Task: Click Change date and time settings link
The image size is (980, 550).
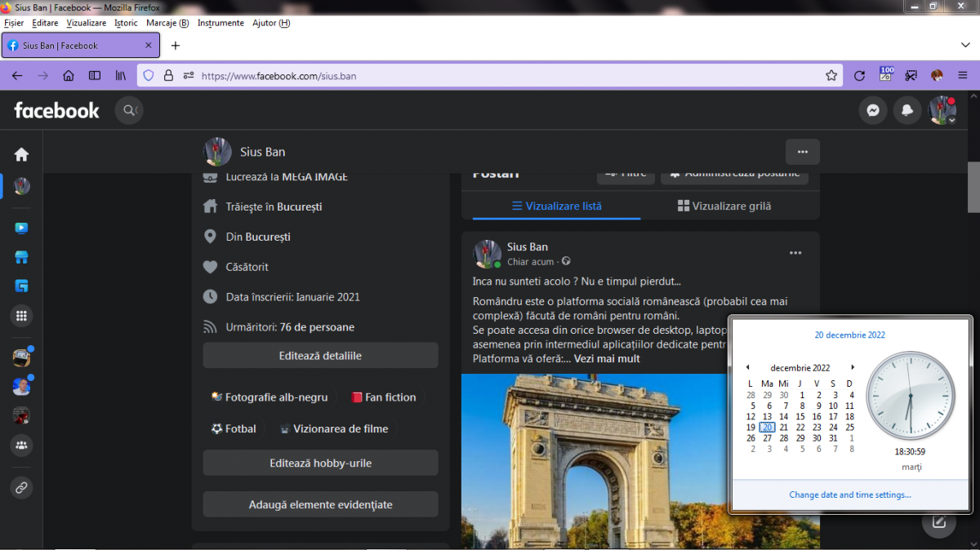Action: coord(850,495)
